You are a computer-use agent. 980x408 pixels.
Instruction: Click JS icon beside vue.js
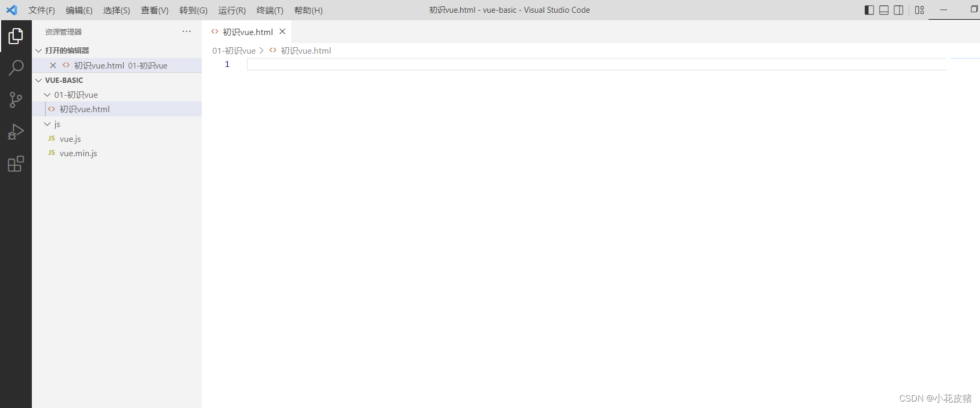click(x=51, y=138)
